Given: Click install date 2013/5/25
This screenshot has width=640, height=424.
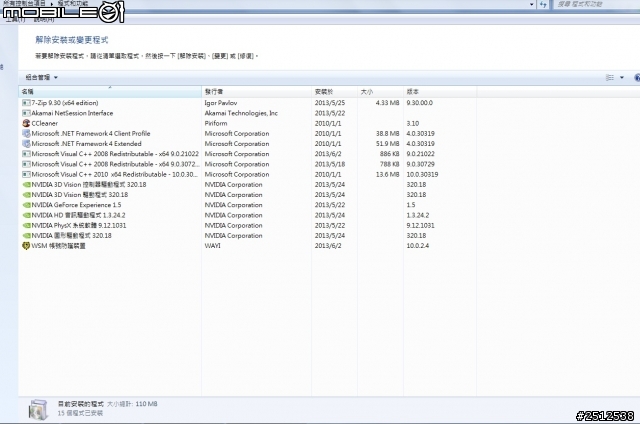Looking at the screenshot, I should (330, 103).
